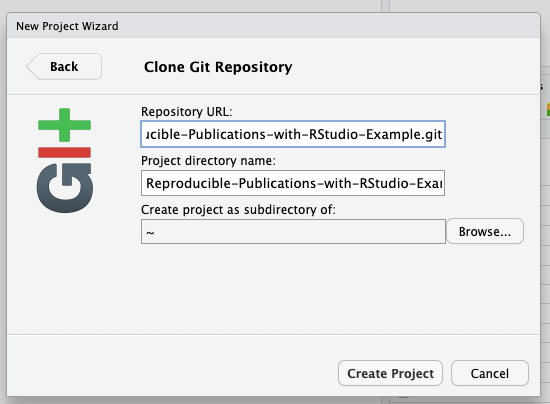Click the gray G arrow of Git logo

(x=65, y=188)
